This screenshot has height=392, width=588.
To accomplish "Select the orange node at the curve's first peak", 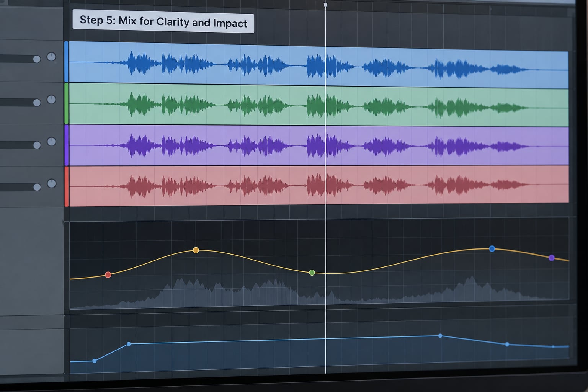I will [x=196, y=250].
